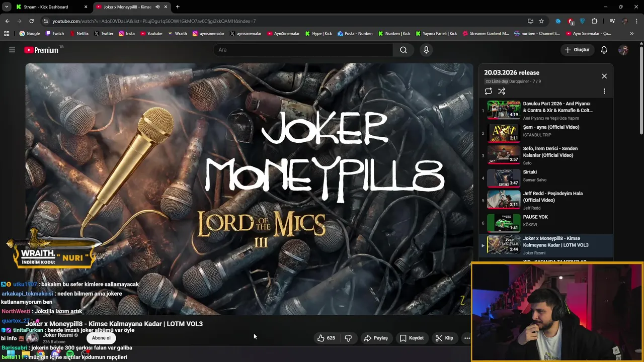Viewport: 644px width, 362px height.
Task: Toggle playlist shuffle
Action: [x=502, y=91]
